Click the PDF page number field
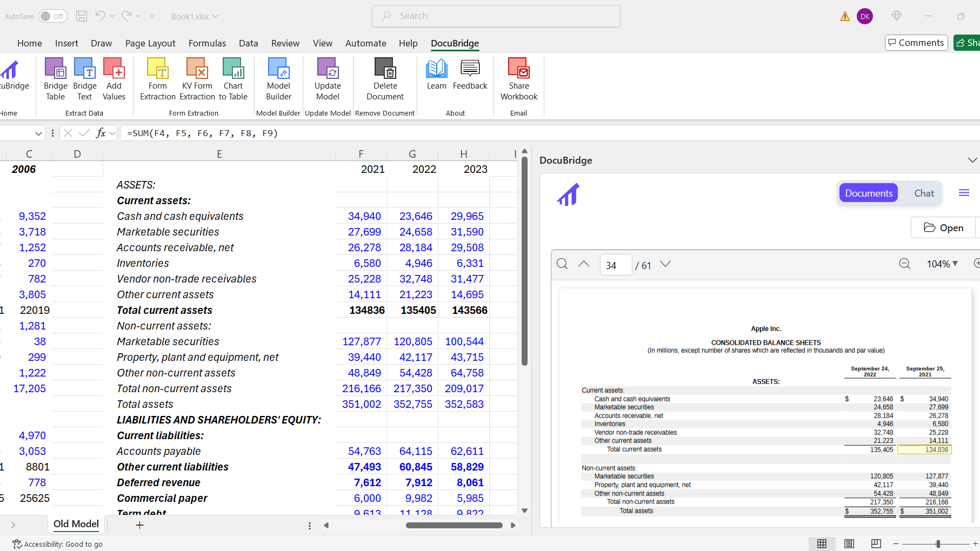Screen dimensions: 980x551 616,265
